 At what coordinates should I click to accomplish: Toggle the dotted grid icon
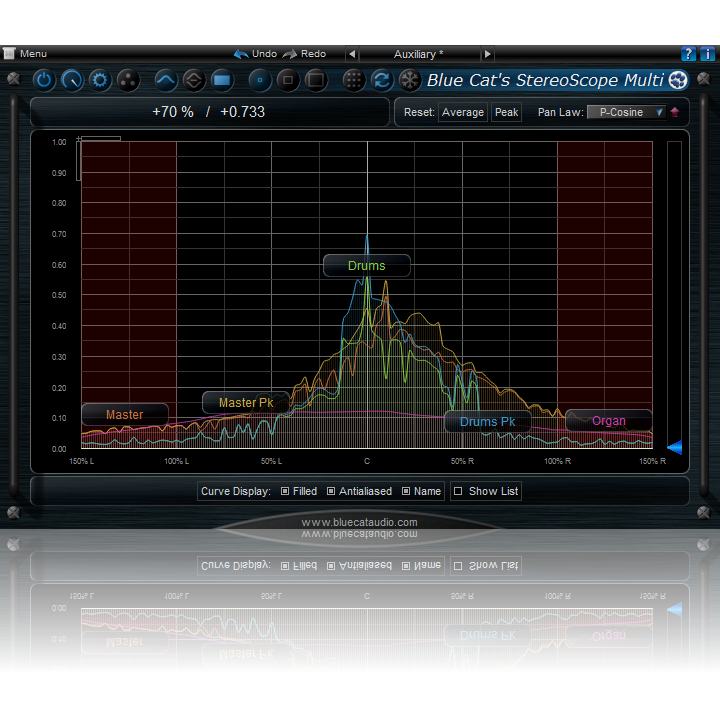(x=354, y=80)
